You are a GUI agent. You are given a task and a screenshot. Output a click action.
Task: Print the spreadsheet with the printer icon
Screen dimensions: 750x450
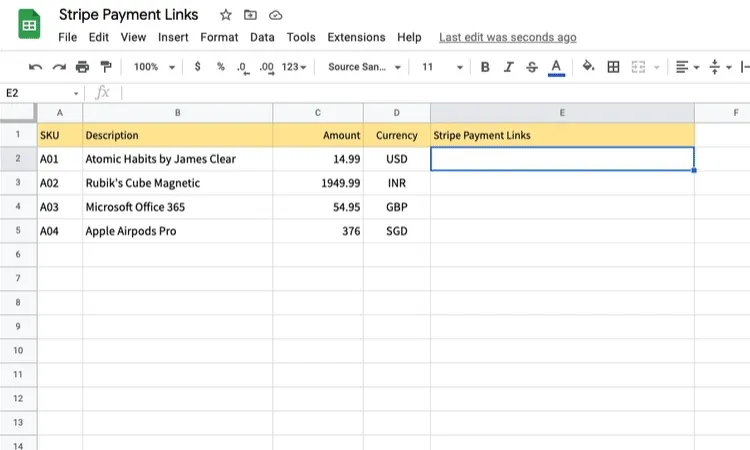[x=82, y=67]
